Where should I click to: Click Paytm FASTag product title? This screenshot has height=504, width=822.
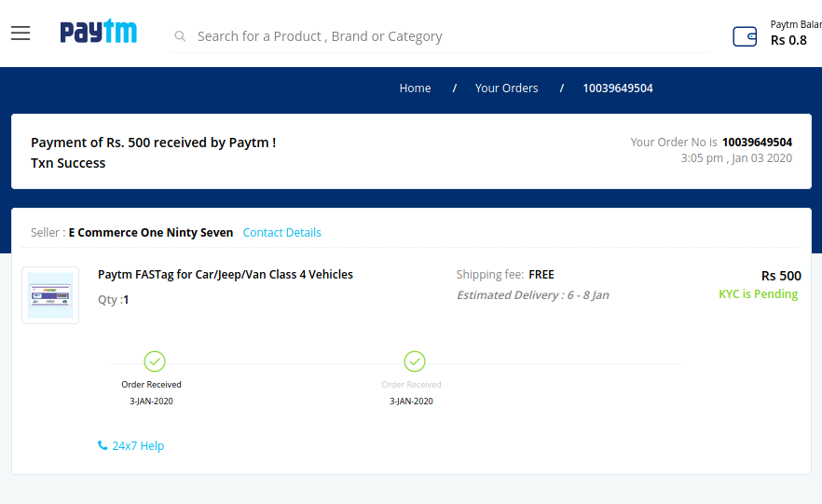tap(226, 275)
